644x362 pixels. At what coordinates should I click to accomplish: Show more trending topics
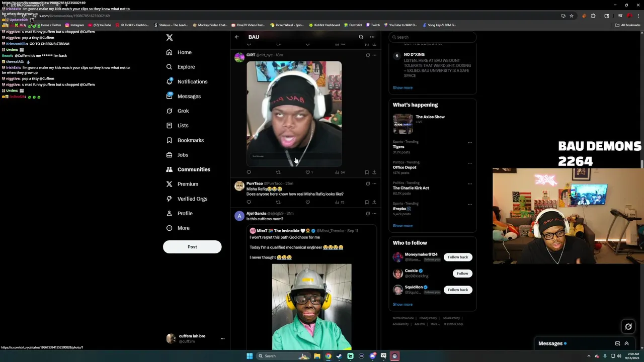403,226
